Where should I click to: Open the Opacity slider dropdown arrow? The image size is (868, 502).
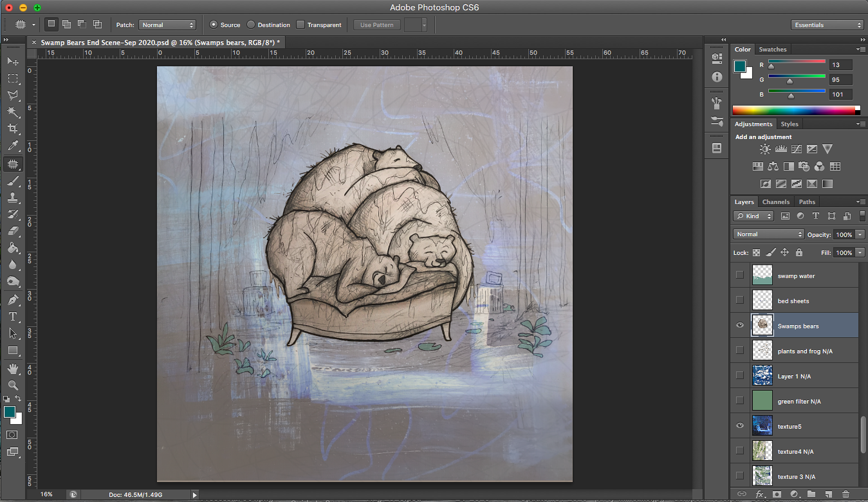pyautogui.click(x=860, y=234)
